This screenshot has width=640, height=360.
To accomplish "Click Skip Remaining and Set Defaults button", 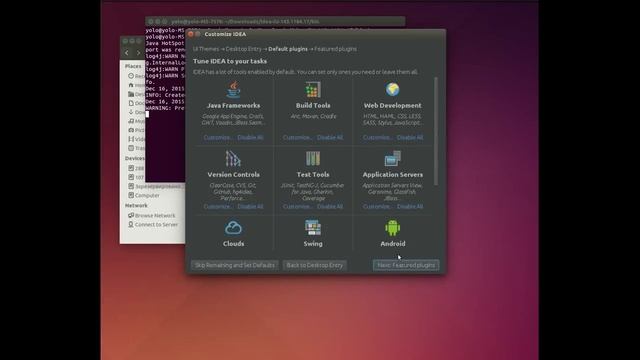I will (235, 265).
